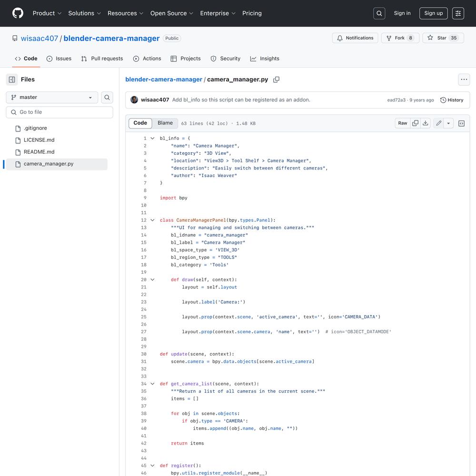This screenshot has height=476, width=476.
Task: Open the global navigation menu icon
Action: tap(458, 13)
